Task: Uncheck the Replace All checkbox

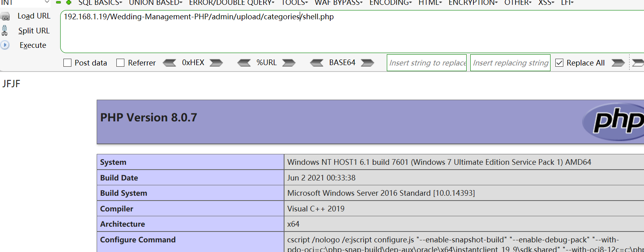Action: [x=559, y=63]
